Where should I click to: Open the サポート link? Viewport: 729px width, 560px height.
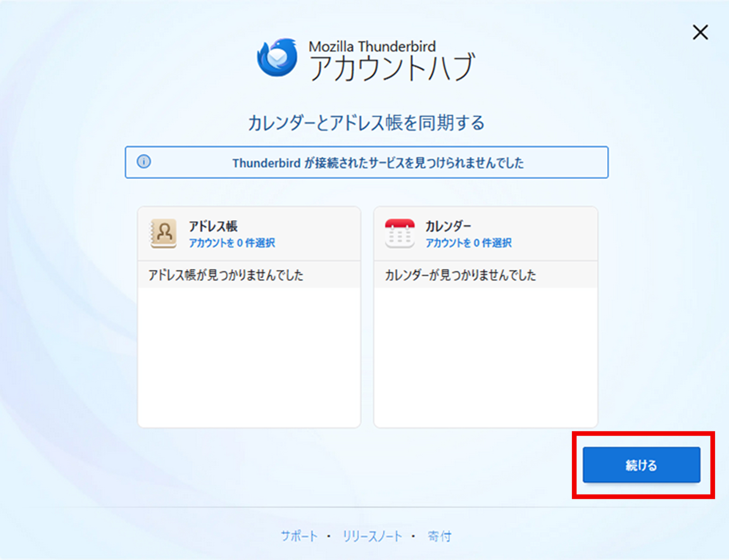[x=299, y=536]
